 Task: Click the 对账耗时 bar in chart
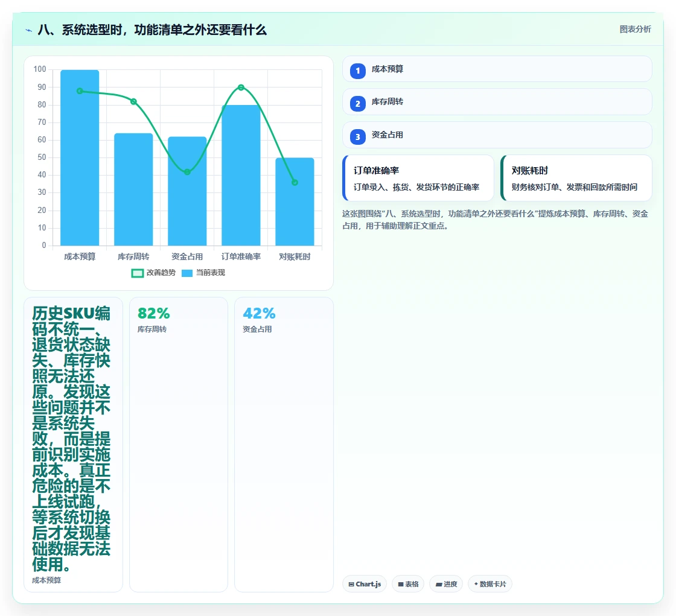point(295,202)
